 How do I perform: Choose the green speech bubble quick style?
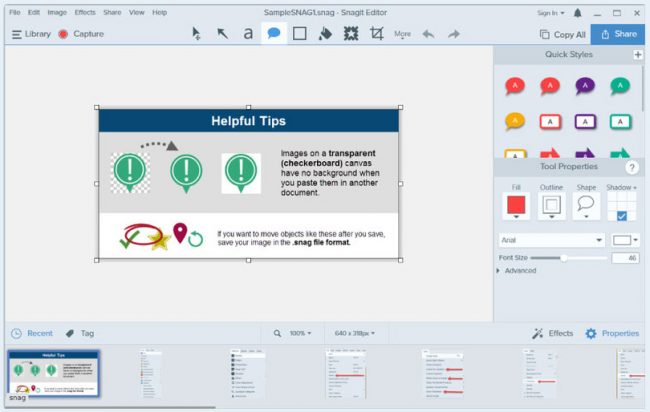coord(620,86)
